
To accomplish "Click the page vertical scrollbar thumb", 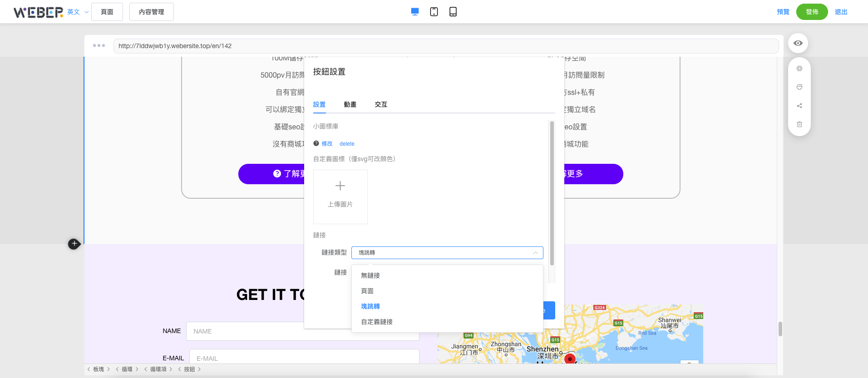I will [x=780, y=329].
